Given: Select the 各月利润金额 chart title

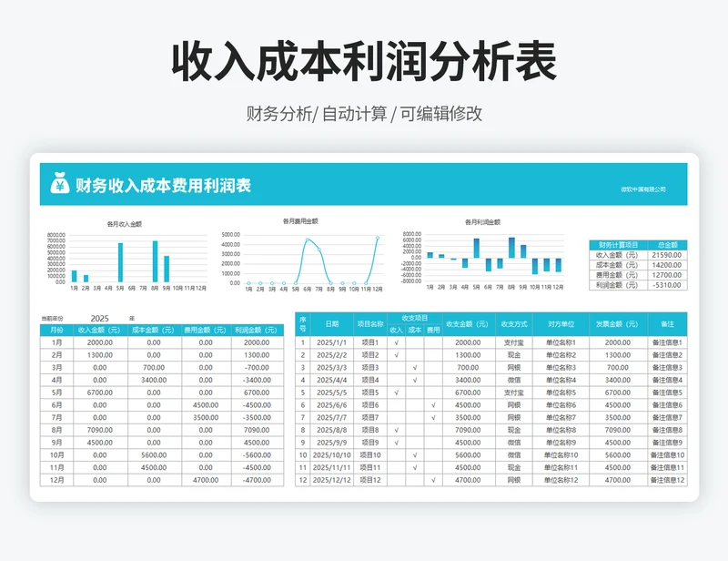Looking at the screenshot, I should [483, 222].
